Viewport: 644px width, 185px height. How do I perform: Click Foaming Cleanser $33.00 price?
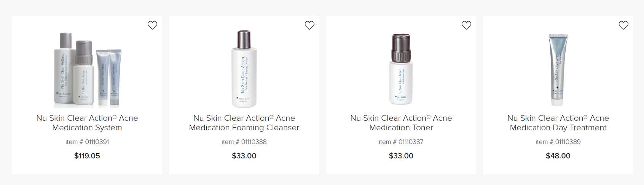coord(244,156)
